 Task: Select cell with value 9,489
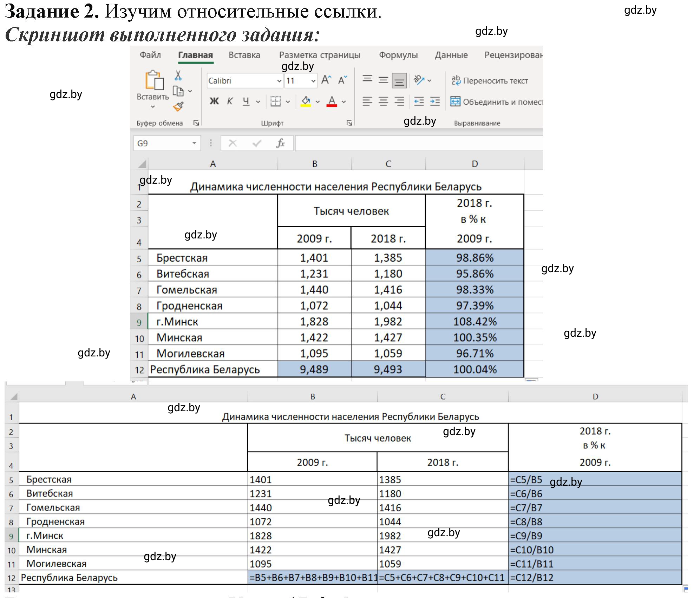click(x=314, y=369)
